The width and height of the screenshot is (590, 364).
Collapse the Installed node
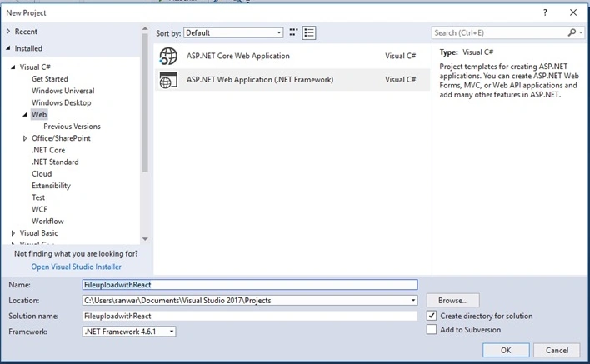(8, 48)
